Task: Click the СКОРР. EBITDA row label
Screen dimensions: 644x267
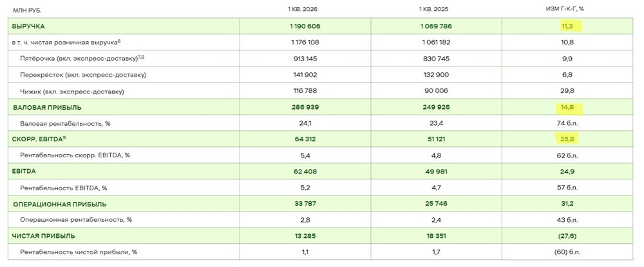Action: coord(38,139)
